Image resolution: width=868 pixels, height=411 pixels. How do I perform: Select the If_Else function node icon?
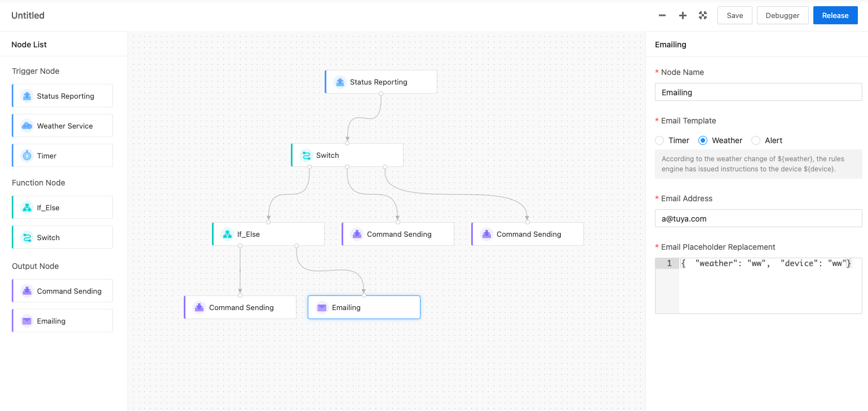(26, 207)
